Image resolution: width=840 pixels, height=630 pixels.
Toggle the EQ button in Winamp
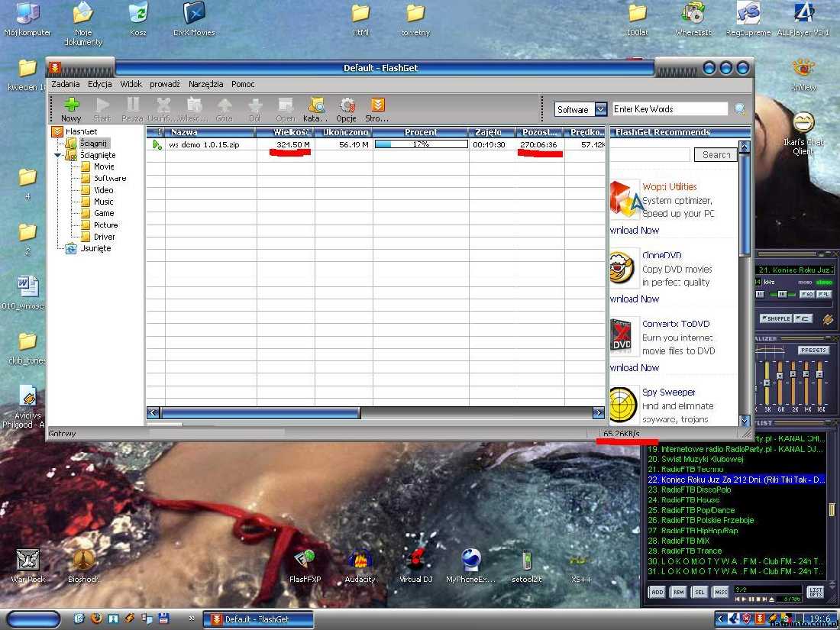point(807,294)
